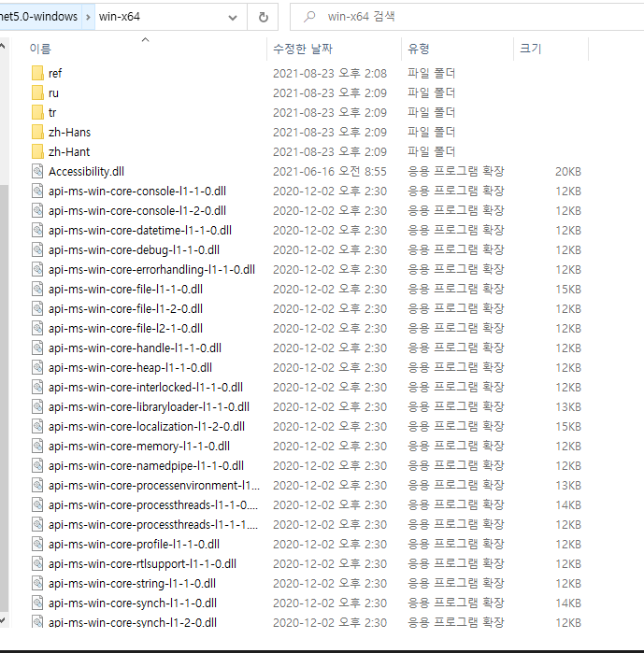Click the api-ms-win-core-interlocked-l1-1-0.dll file icon
The image size is (644, 653).
pyautogui.click(x=37, y=387)
